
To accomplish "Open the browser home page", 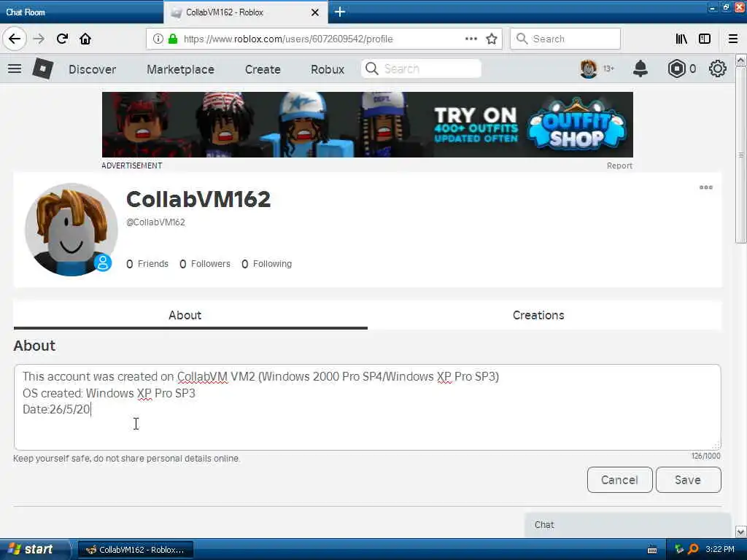I will pyautogui.click(x=85, y=39).
